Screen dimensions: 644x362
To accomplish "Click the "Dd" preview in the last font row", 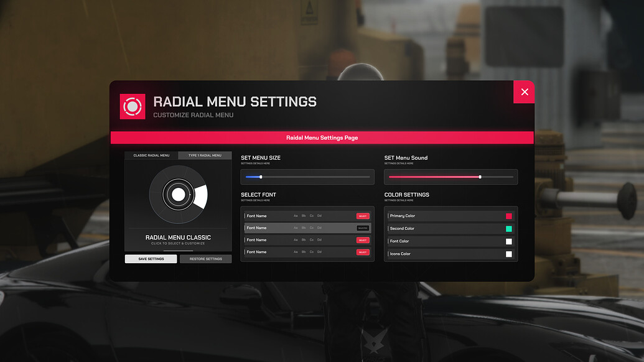I will point(319,251).
